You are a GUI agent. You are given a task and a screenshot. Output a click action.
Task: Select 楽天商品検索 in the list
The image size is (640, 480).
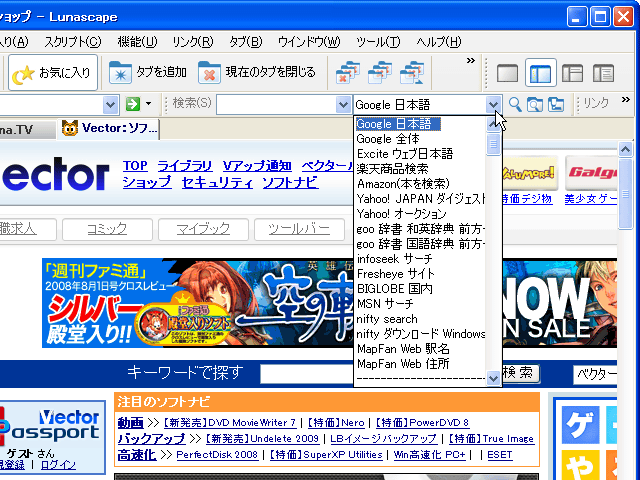coord(420,169)
